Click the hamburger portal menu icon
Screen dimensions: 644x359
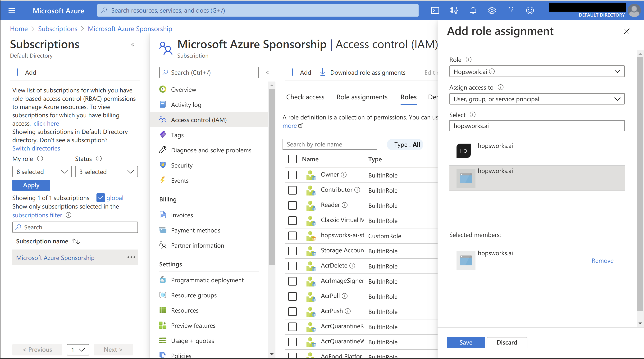12,10
